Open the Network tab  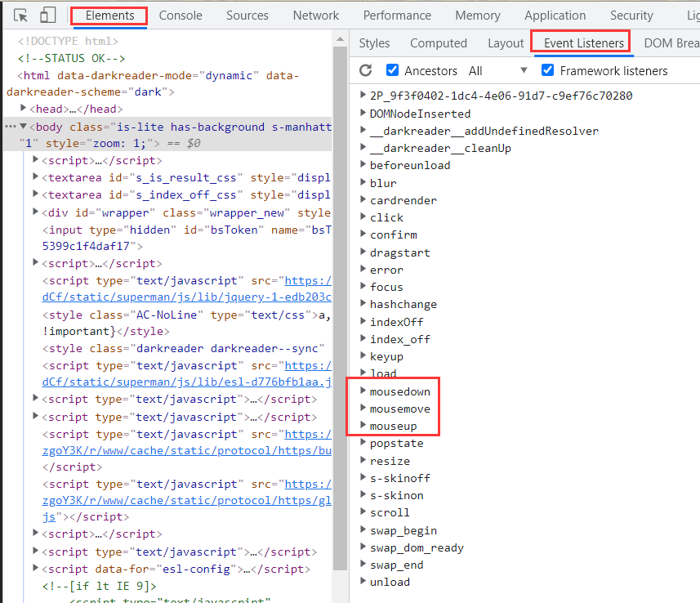click(315, 16)
